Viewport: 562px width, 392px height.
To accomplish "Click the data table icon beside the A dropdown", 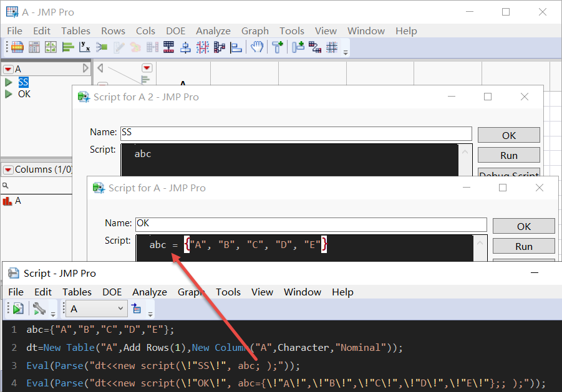I will pos(136,308).
